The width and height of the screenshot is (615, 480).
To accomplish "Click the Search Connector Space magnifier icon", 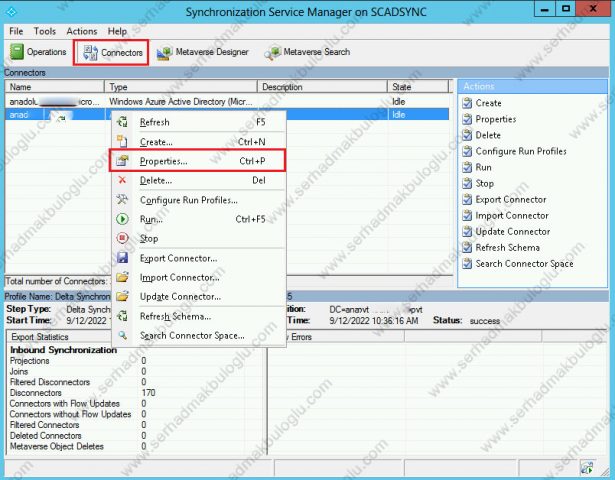I will [122, 335].
